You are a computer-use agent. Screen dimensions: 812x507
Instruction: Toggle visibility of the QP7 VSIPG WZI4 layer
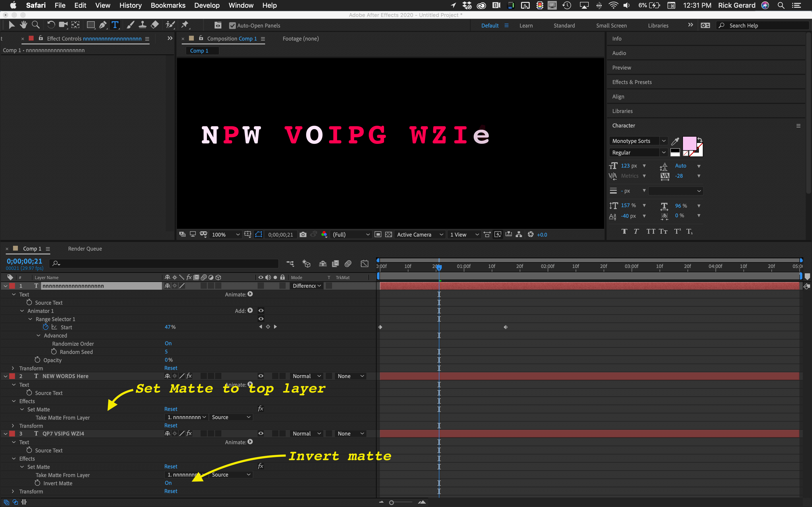click(x=261, y=433)
